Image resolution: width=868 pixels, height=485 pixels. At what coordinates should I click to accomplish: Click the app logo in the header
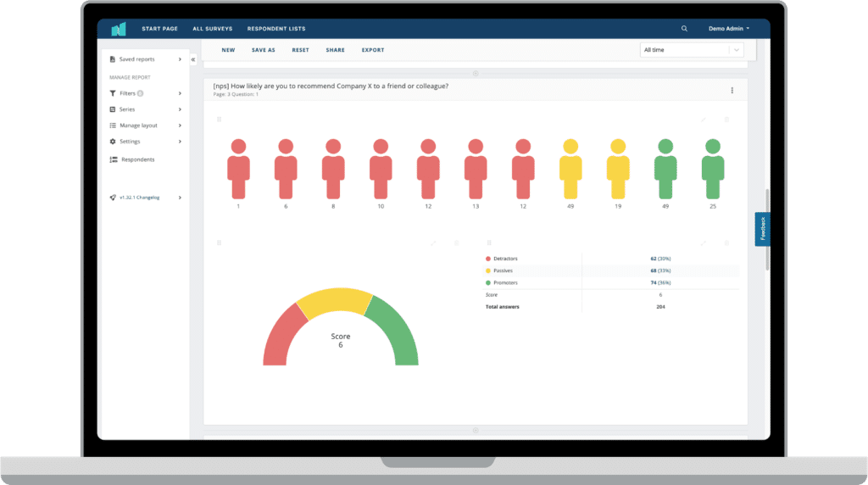coord(118,29)
